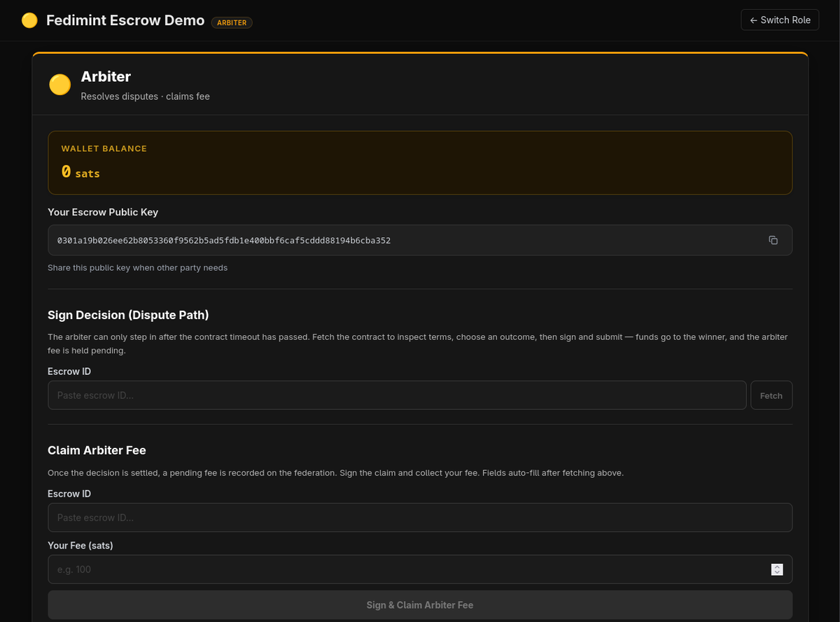Click the Claim Arbiter Fee heading
The width and height of the screenshot is (840, 622).
click(x=97, y=450)
